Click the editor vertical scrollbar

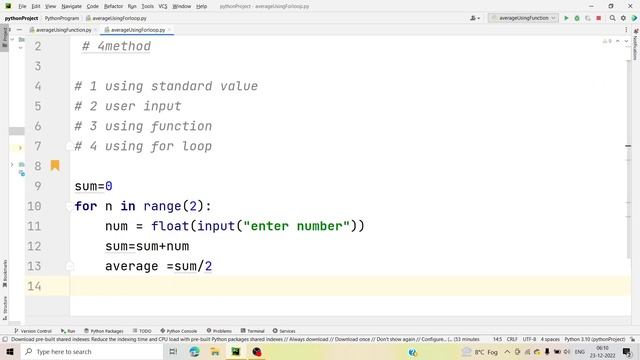pos(629,159)
